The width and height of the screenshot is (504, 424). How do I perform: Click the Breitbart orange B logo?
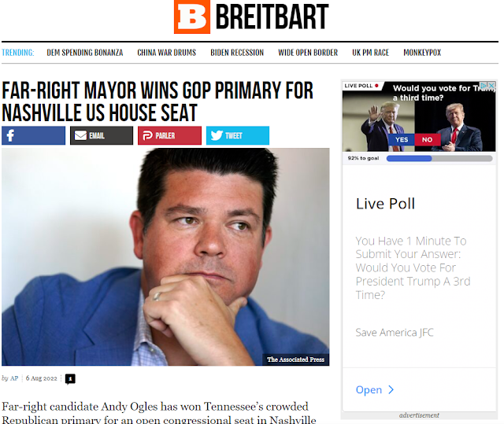tap(192, 17)
